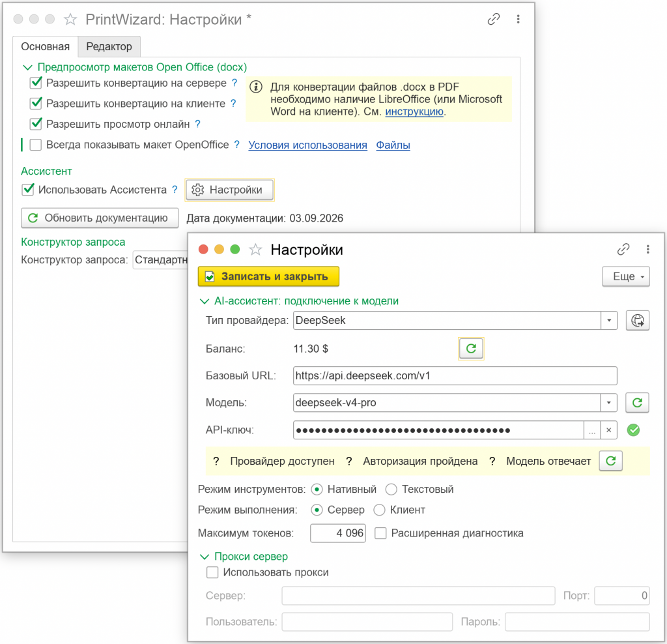The height and width of the screenshot is (644, 667).
Task: Clear the API-ключ field with X
Action: point(609,430)
